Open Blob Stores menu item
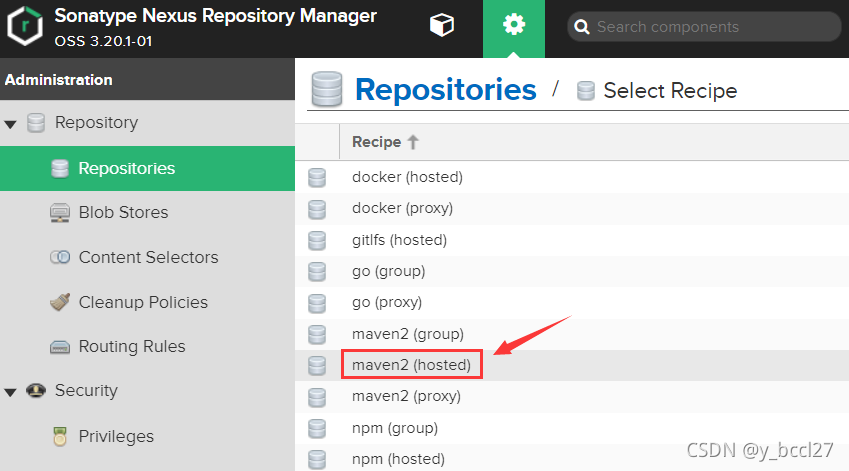 (123, 213)
